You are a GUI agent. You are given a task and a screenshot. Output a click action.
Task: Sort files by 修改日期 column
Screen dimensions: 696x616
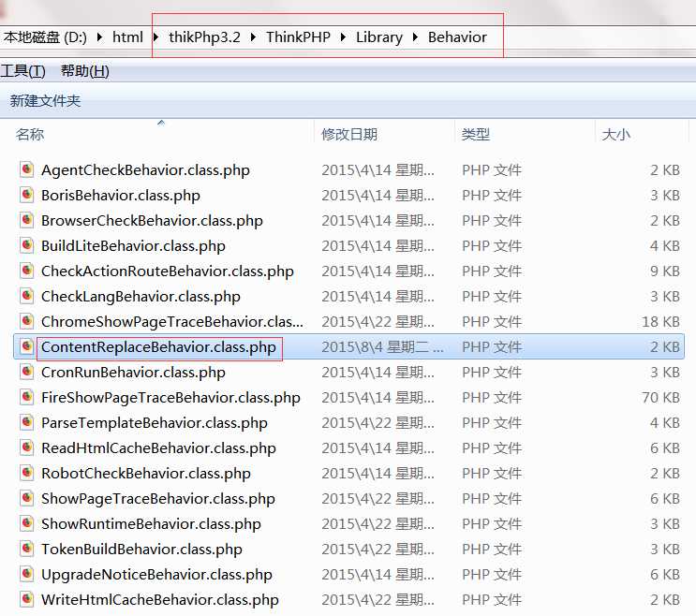point(349,134)
